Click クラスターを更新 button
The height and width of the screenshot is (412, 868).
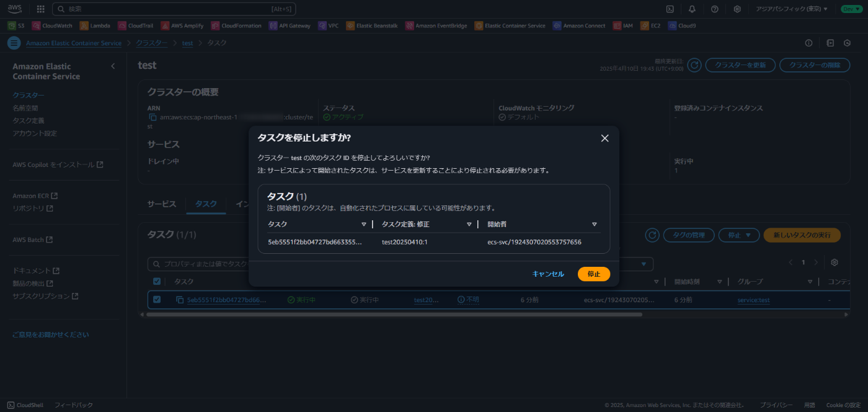(x=740, y=65)
